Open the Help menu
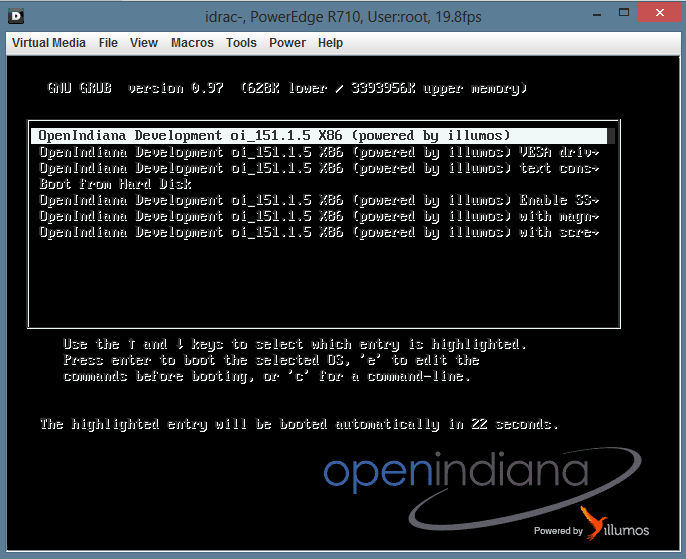The height and width of the screenshot is (559, 686). point(330,43)
